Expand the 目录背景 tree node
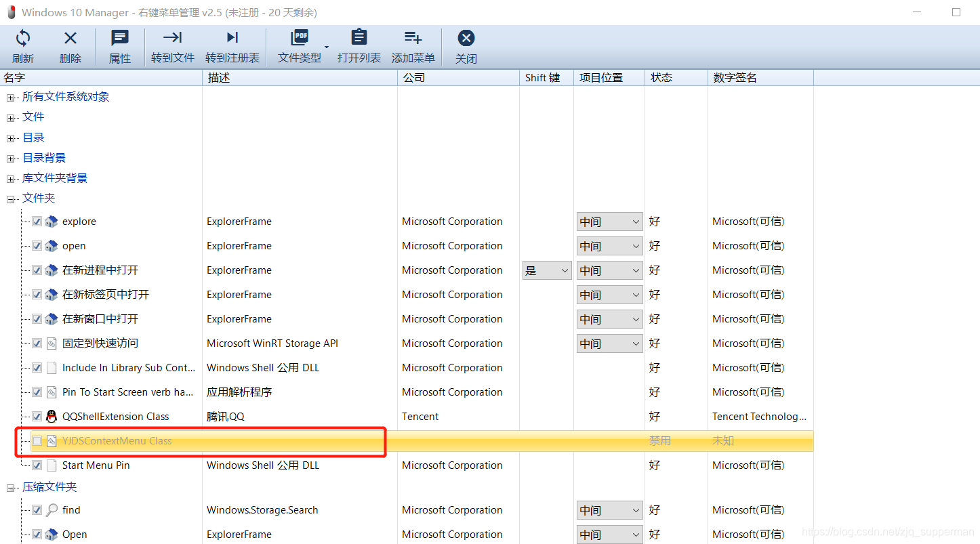Screen dimensions: 980x544 pos(10,159)
